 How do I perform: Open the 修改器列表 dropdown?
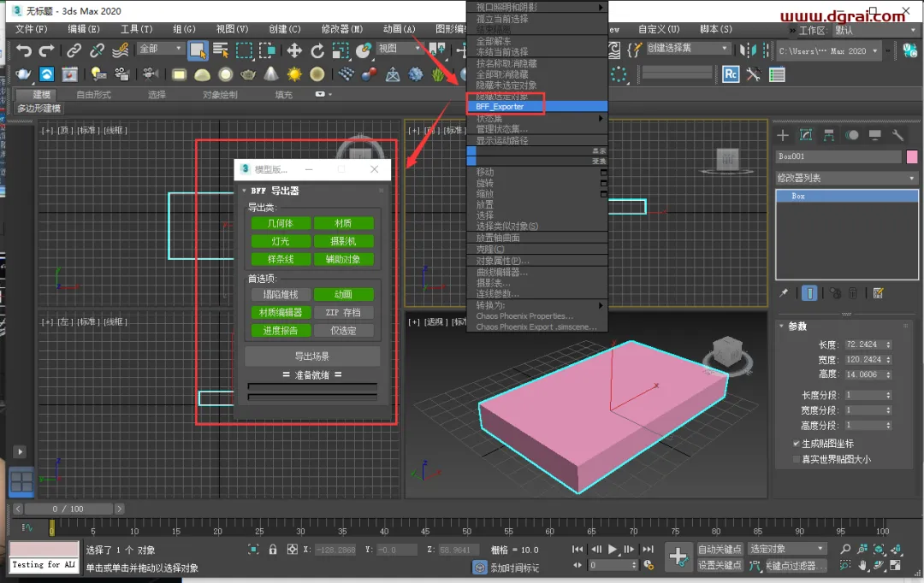click(x=846, y=178)
